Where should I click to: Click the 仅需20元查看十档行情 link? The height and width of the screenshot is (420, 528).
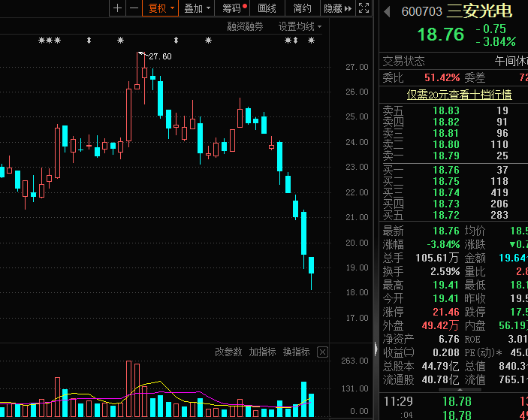click(459, 95)
